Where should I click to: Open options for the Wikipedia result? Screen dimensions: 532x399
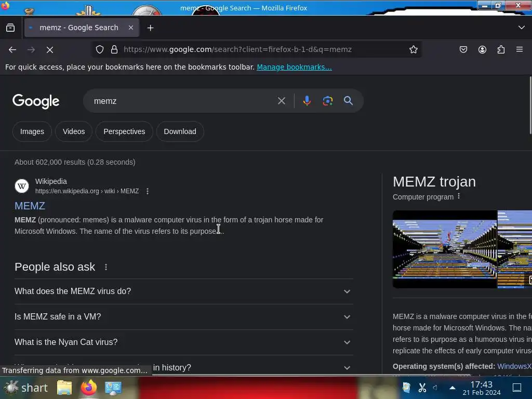click(x=147, y=191)
